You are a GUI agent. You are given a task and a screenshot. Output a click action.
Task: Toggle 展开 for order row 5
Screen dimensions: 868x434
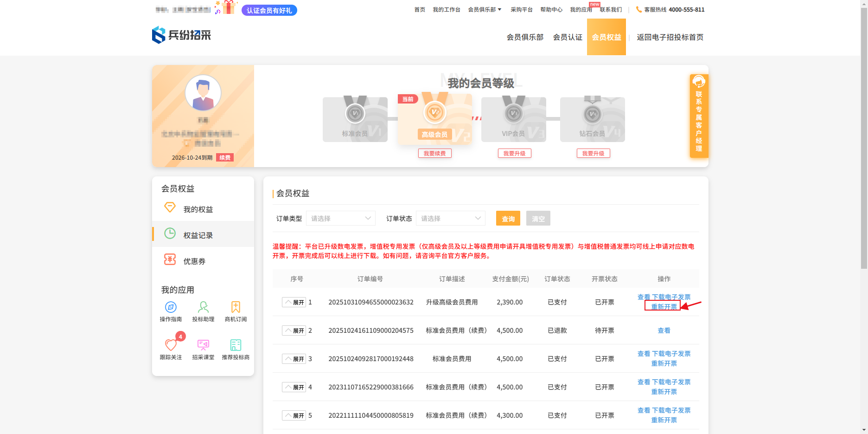pos(294,416)
